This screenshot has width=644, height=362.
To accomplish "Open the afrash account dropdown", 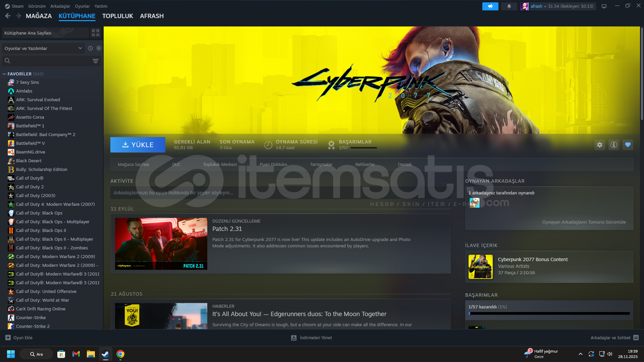I will 538,6.
